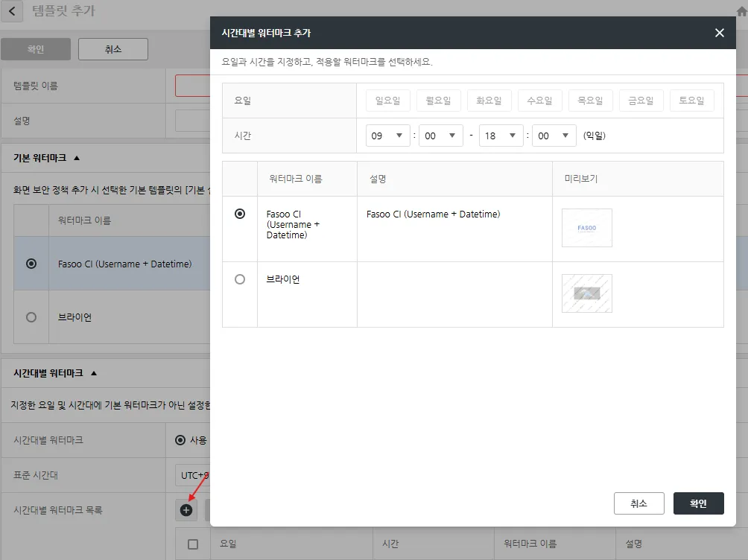Screen dimensions: 748x560
Task: Open the start minute dropdown showing 00
Action: pos(441,136)
